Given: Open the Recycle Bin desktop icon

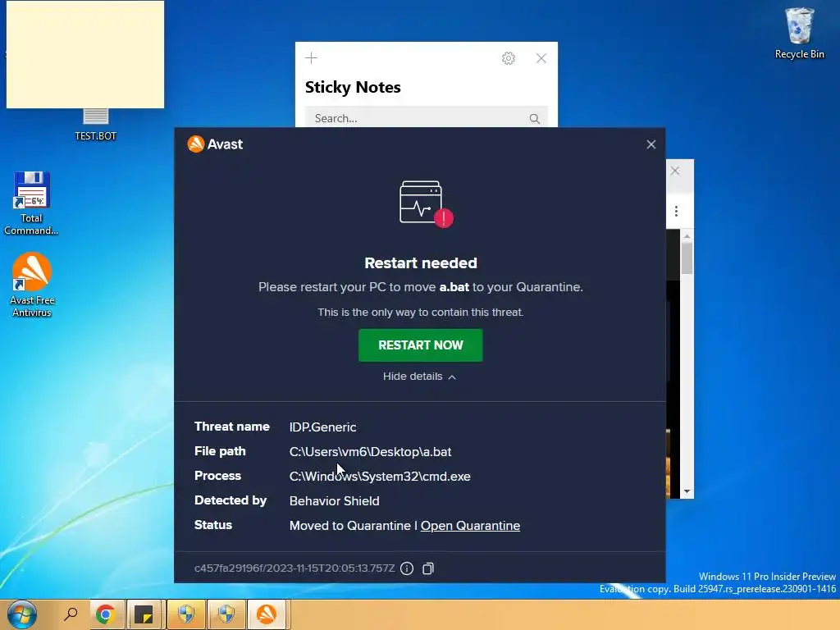Looking at the screenshot, I should [x=799, y=33].
